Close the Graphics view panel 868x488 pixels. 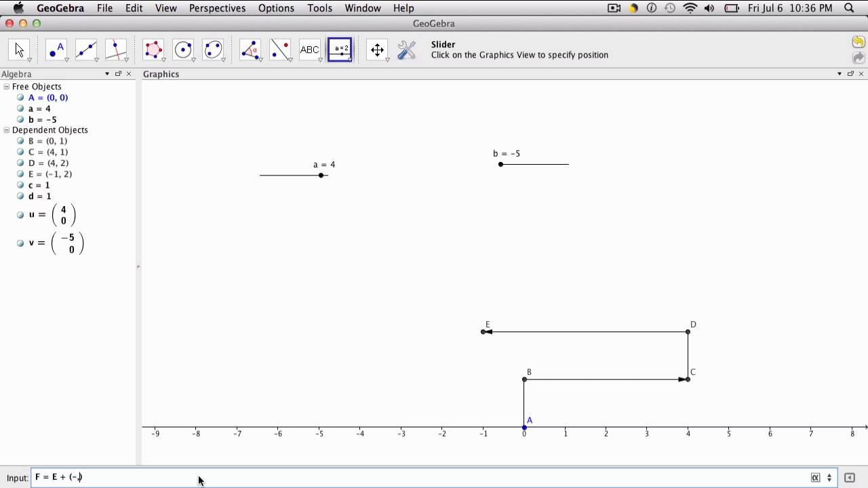[861, 74]
